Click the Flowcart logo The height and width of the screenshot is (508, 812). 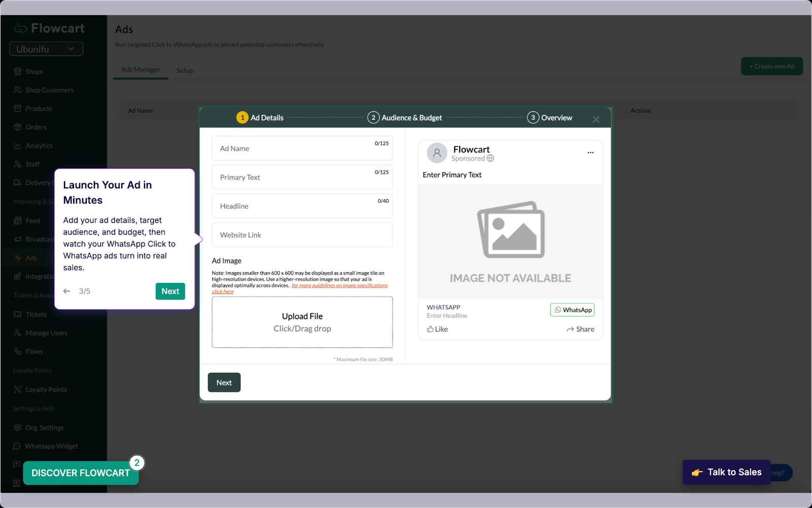tap(49, 28)
